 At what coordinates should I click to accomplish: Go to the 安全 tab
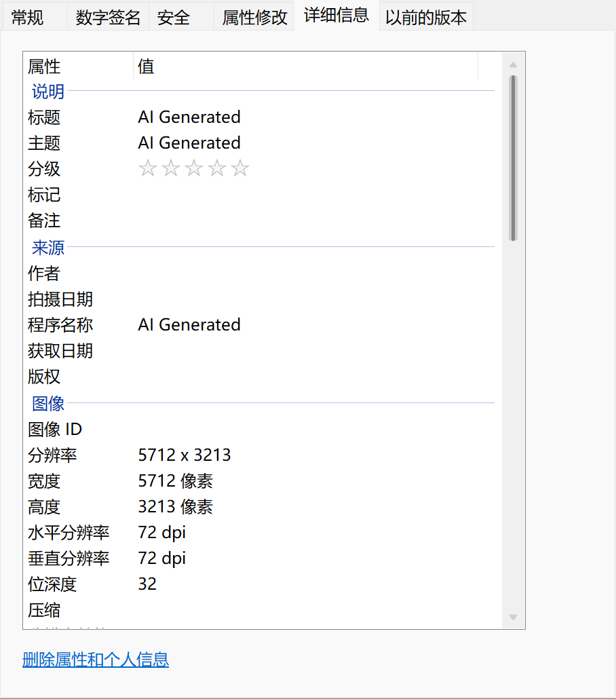click(x=174, y=18)
